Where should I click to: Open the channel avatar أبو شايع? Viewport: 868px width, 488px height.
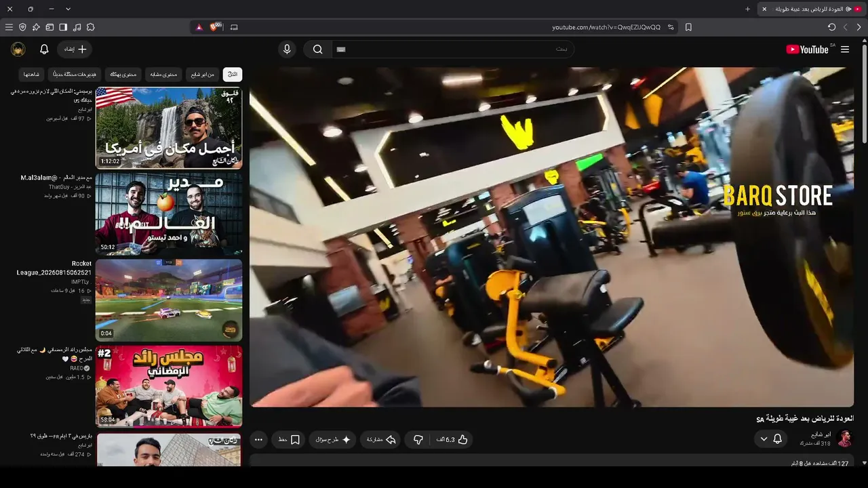(844, 439)
